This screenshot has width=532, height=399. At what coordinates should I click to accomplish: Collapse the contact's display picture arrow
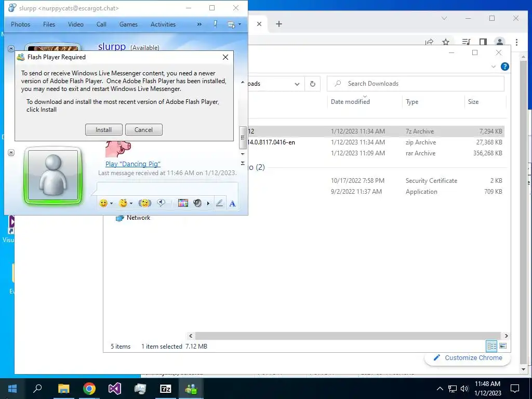(x=11, y=48)
